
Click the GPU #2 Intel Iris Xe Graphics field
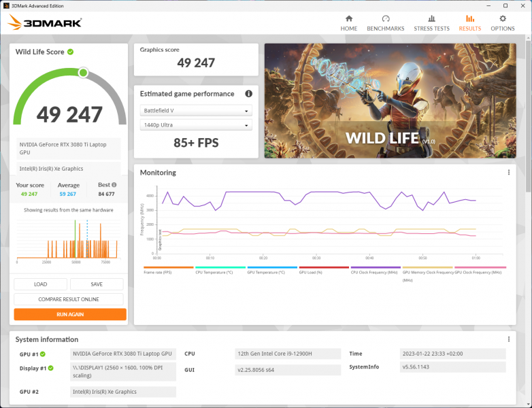[123, 392]
